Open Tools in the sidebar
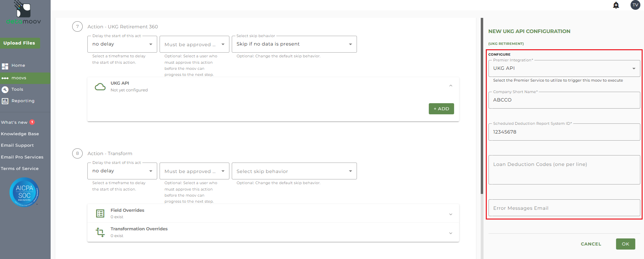The width and height of the screenshot is (644, 259). point(17,89)
